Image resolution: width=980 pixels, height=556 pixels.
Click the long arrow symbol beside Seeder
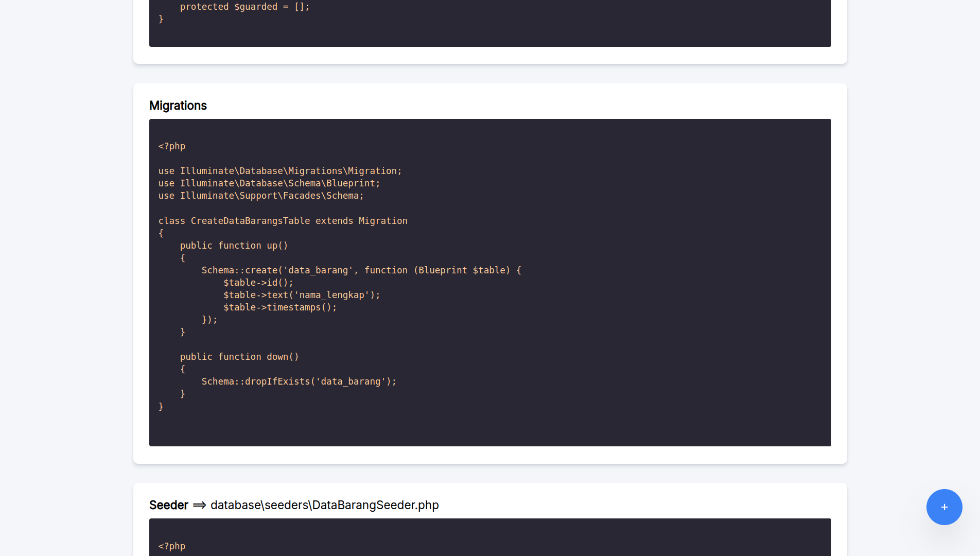[x=199, y=505]
